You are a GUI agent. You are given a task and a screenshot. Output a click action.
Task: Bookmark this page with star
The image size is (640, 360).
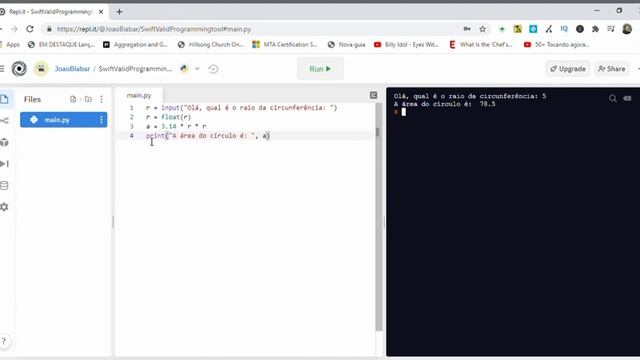pos(482,29)
